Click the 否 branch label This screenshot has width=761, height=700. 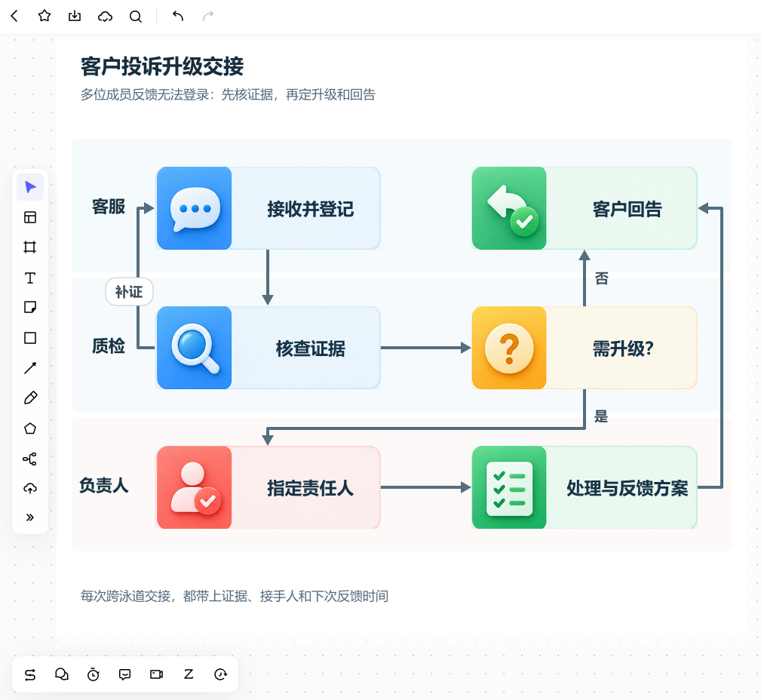click(602, 278)
